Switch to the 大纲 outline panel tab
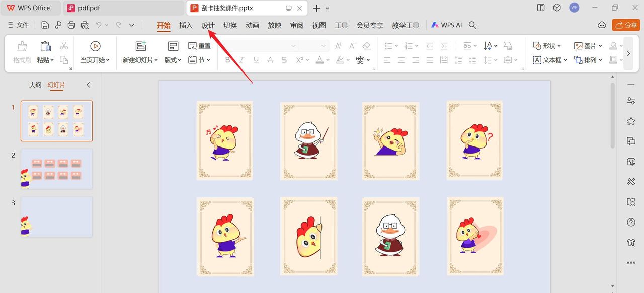Screen dimensions: 644x293 [35, 85]
